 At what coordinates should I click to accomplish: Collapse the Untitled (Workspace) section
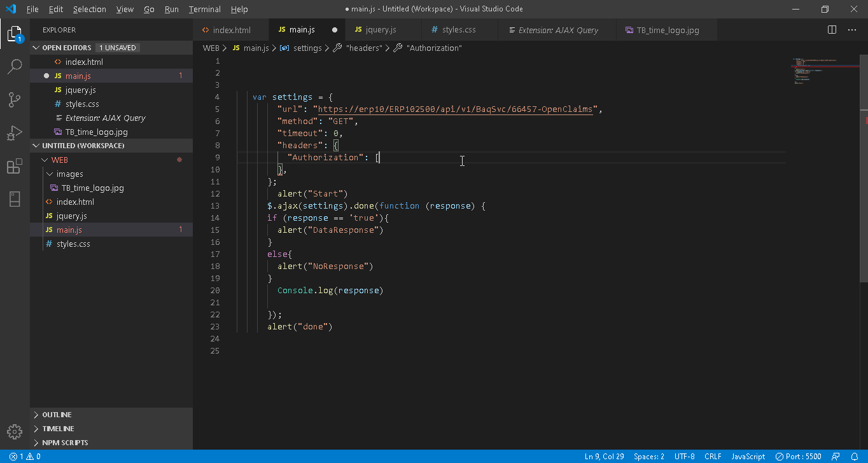(x=37, y=146)
